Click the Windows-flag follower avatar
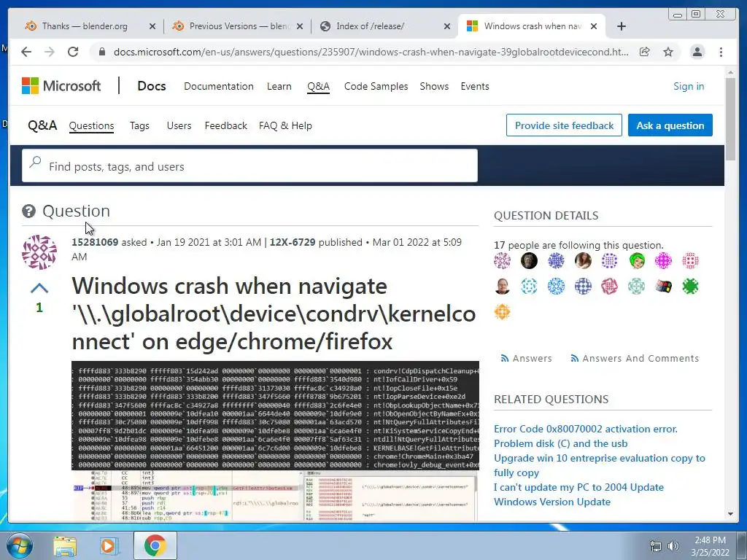Viewport: 747px width, 560px height. (663, 287)
